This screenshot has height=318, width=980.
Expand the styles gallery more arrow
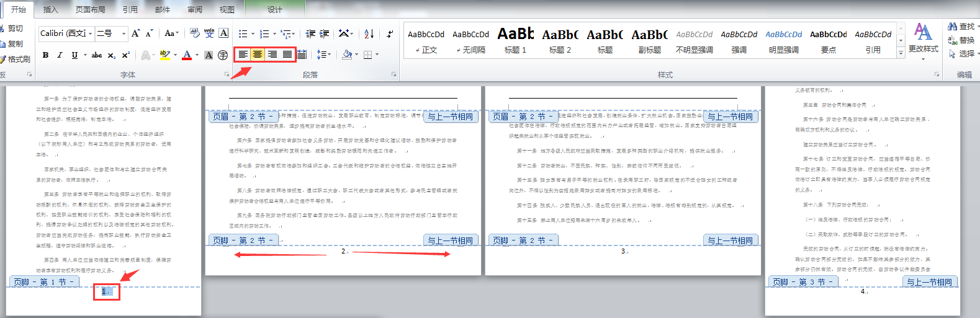click(x=901, y=53)
